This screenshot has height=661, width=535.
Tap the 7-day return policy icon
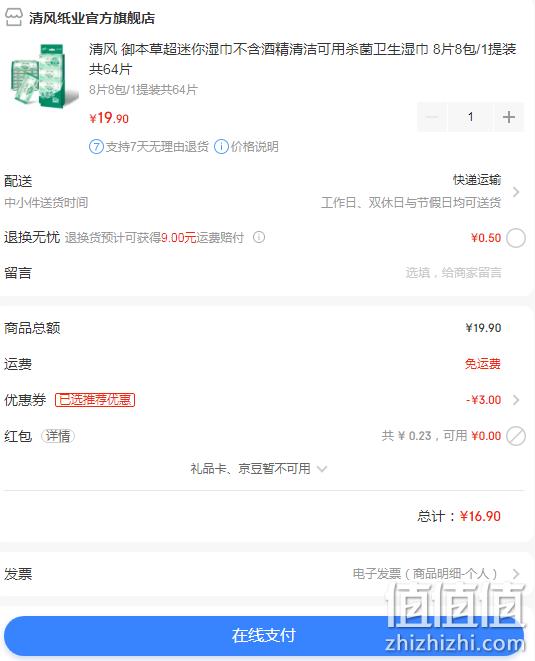[x=96, y=147]
